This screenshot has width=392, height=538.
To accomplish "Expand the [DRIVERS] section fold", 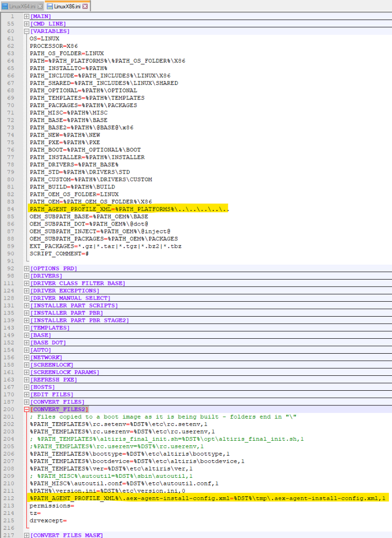I will coord(26,276).
